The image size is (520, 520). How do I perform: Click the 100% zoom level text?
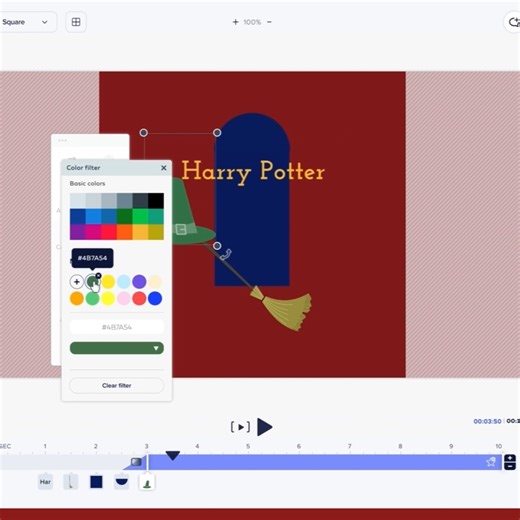(252, 22)
